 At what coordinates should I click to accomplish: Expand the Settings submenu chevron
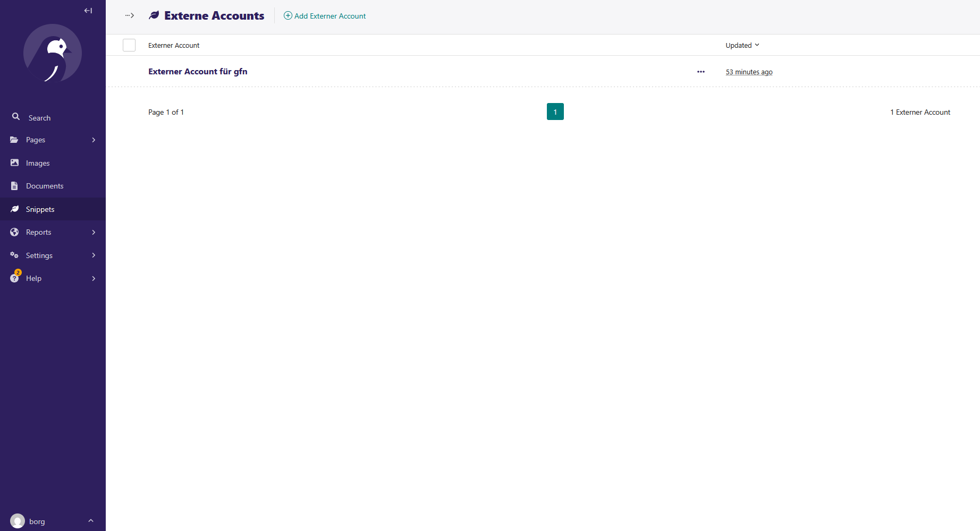(x=94, y=255)
